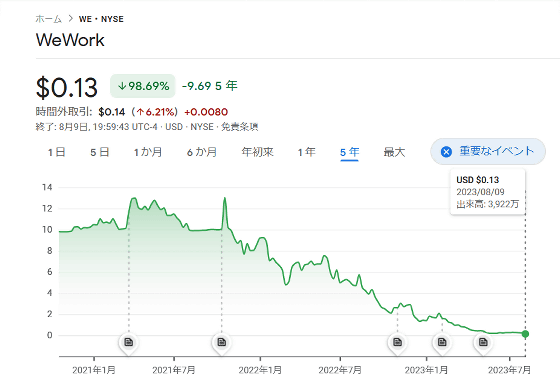560x385 pixels.
Task: Click the 2022年1月 axis label
Action: 260,370
